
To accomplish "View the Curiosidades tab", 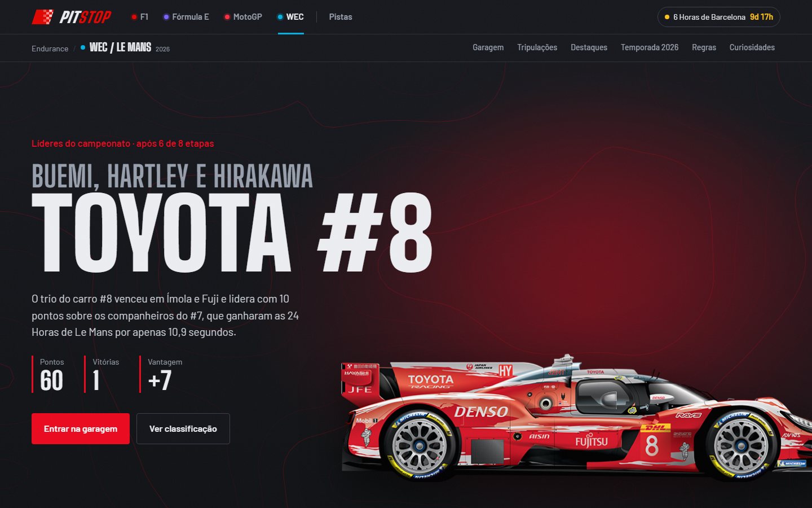I will (x=752, y=47).
